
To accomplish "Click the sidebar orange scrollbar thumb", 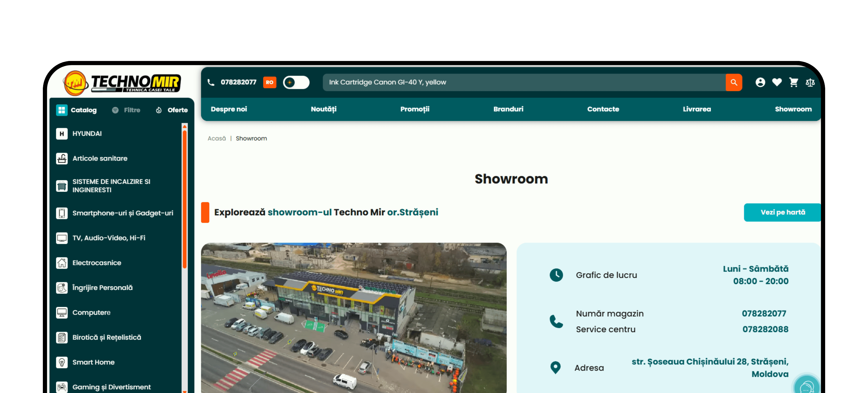I will click(x=185, y=199).
